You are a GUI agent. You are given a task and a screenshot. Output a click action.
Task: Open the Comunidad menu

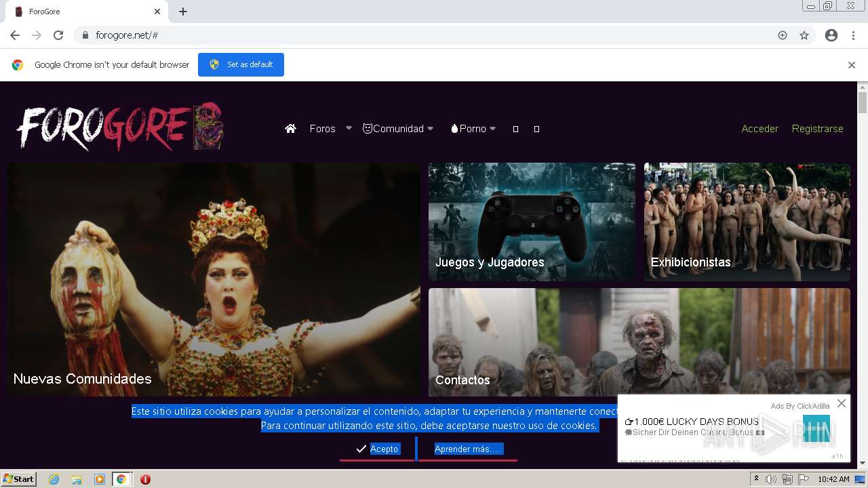393,128
